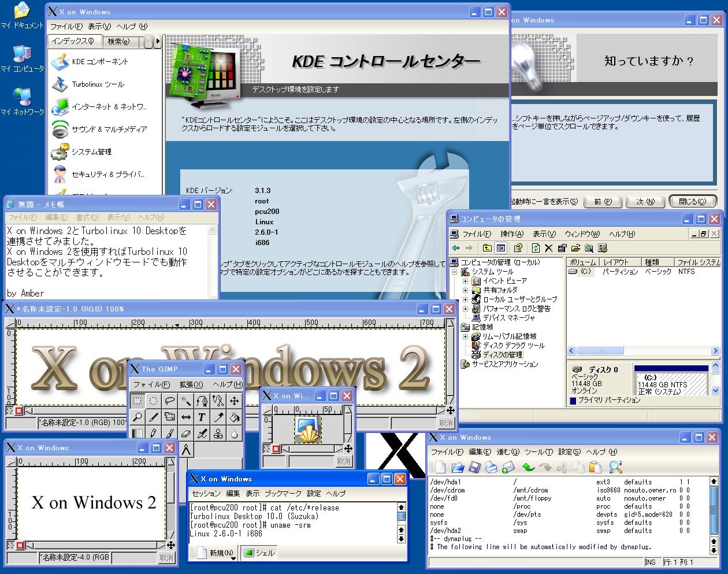This screenshot has height=574, width=728.
Task: Select the bezier paths tool in GIMP
Action: (x=202, y=400)
